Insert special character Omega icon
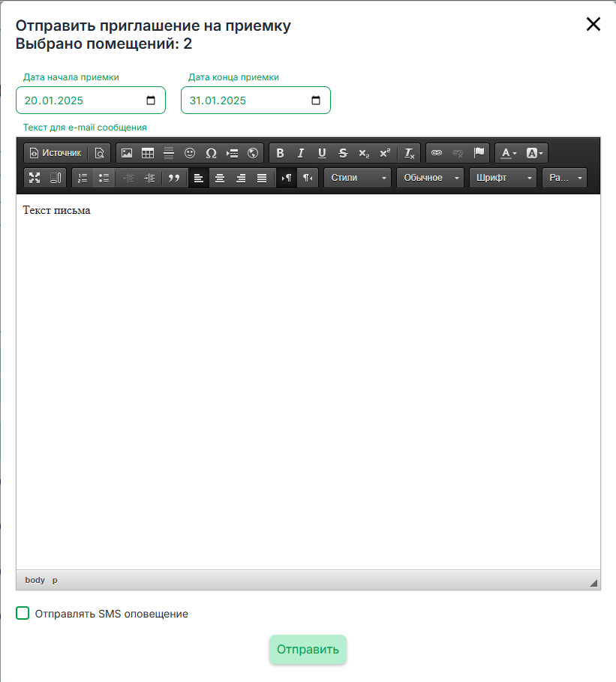The width and height of the screenshot is (616, 682). click(211, 153)
